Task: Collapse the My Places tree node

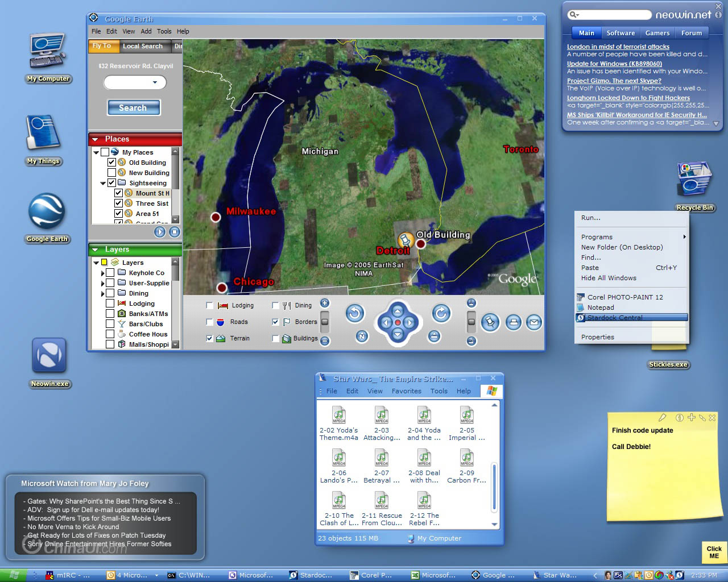Action: pyautogui.click(x=96, y=152)
